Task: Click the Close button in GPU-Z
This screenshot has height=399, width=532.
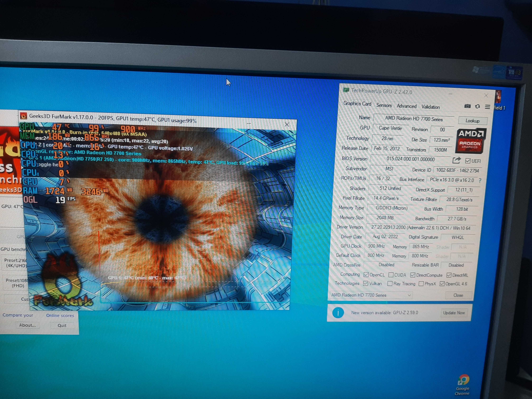Action: (458, 295)
